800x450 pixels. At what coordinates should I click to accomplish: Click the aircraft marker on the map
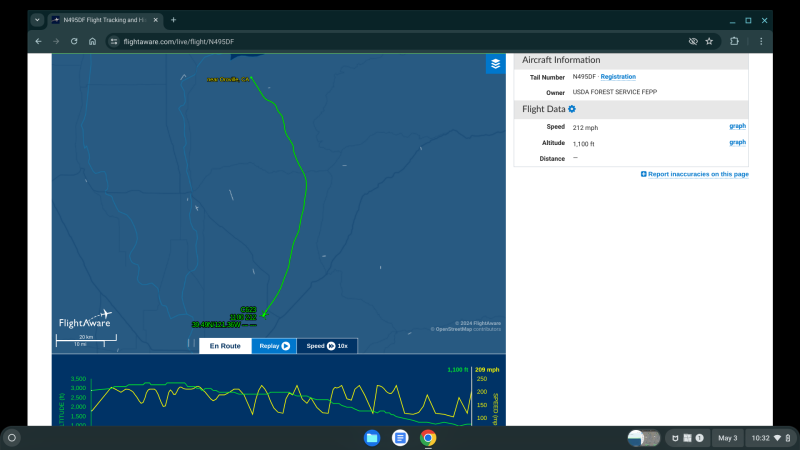point(264,316)
